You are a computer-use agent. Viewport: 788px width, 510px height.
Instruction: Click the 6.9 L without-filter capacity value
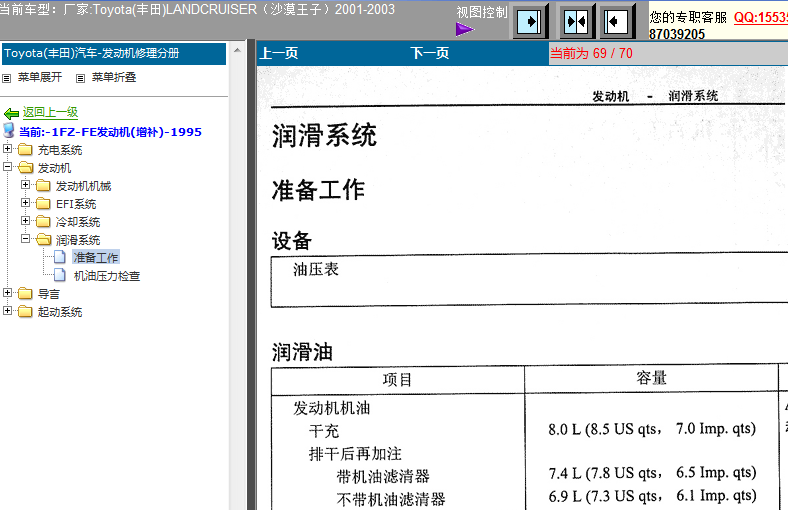[x=652, y=496]
